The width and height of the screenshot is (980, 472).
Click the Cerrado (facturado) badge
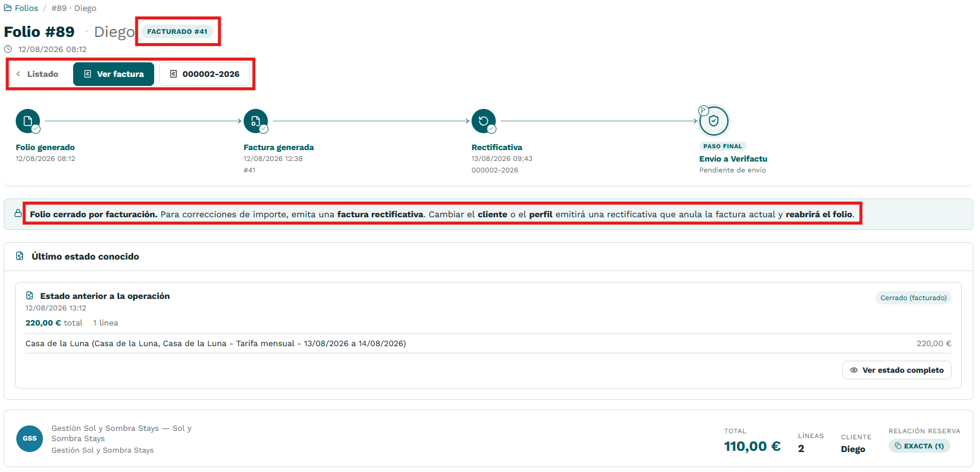pos(913,298)
